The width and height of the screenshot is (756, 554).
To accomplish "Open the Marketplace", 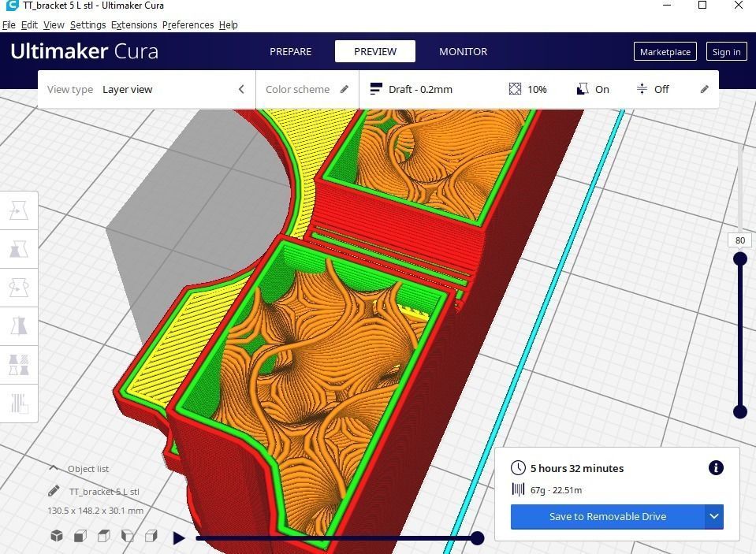I will [665, 51].
